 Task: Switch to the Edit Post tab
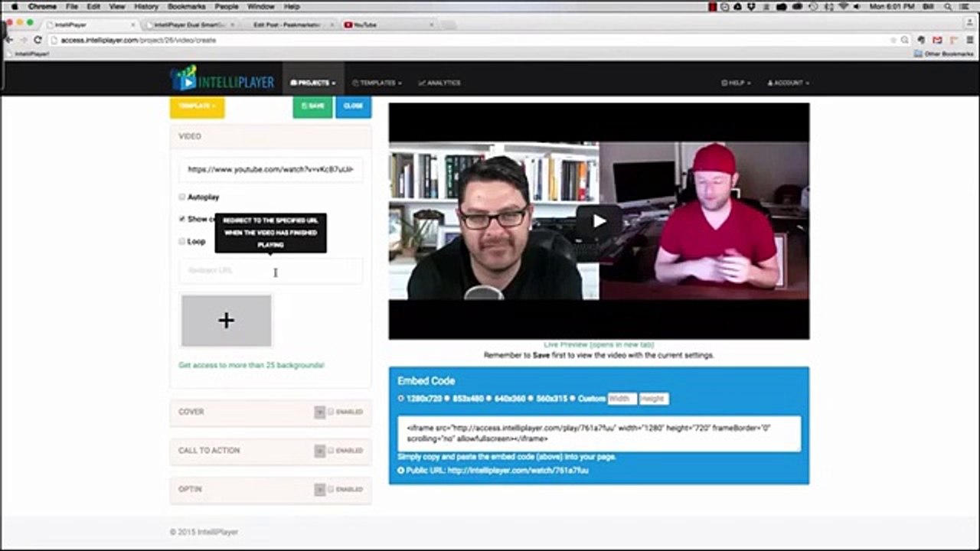click(288, 24)
